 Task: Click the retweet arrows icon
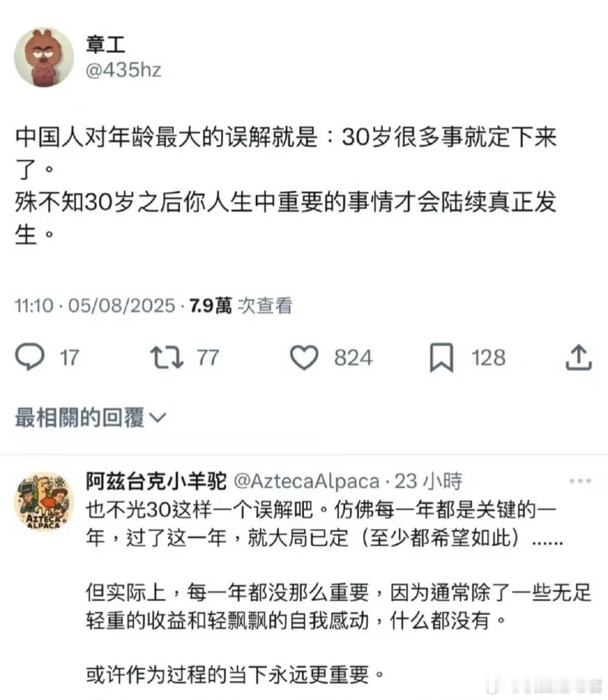166,358
